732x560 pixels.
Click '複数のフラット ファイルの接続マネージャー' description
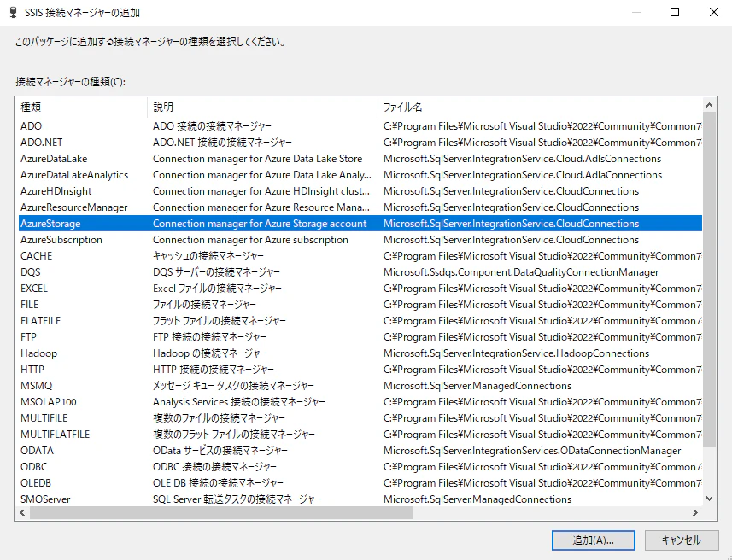[x=234, y=434]
